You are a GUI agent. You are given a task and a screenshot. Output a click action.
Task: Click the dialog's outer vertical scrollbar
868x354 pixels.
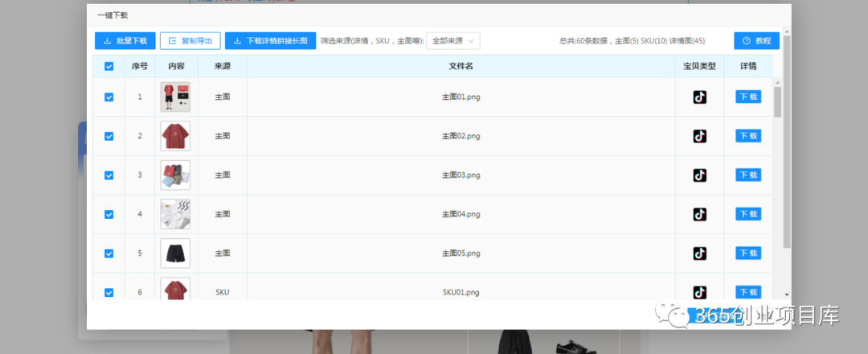pos(787,142)
